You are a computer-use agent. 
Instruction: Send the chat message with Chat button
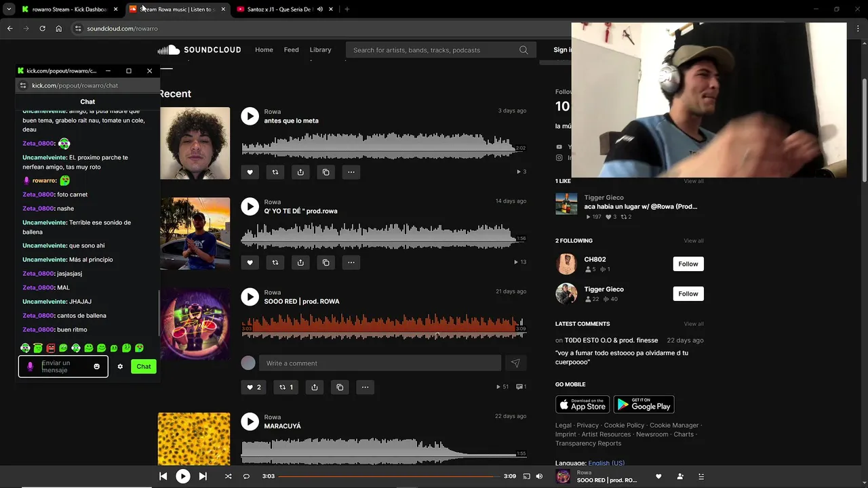coord(144,366)
